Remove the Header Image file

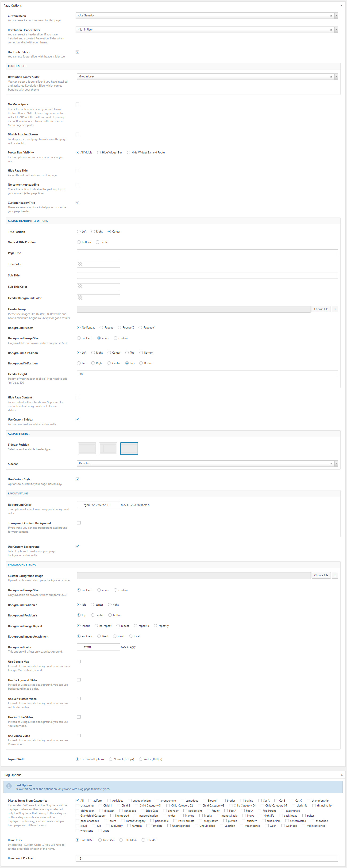[335, 309]
